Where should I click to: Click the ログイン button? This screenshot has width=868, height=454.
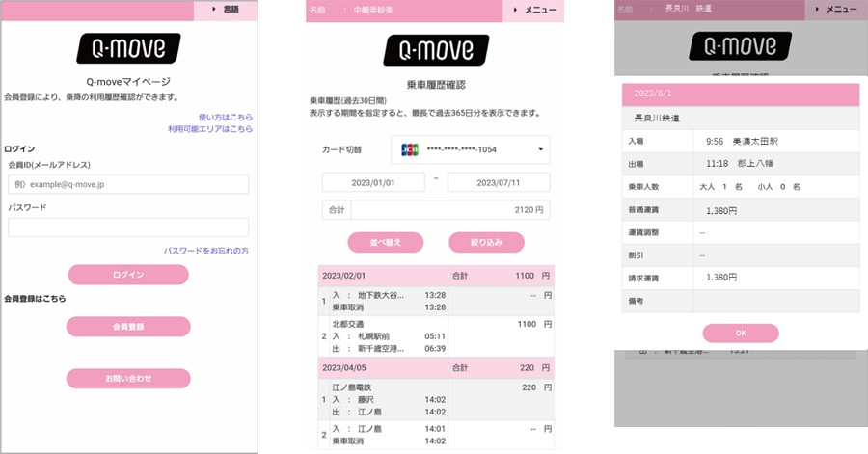[x=128, y=275]
